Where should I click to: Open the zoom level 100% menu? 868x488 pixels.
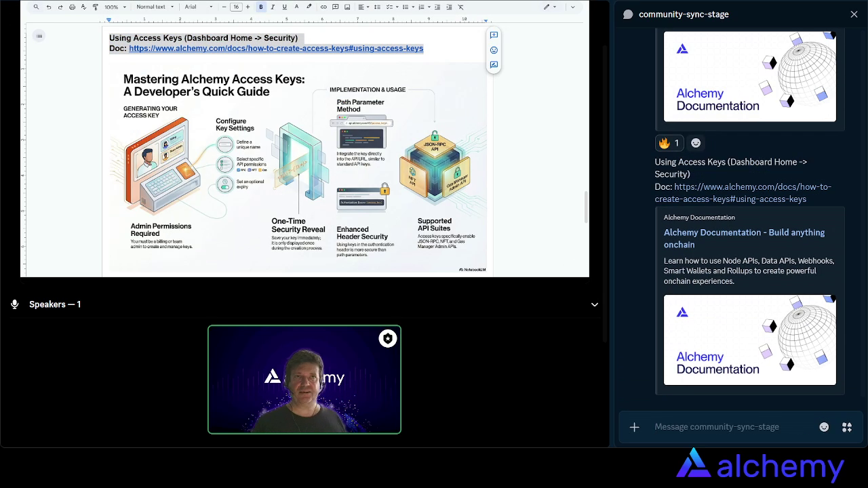tap(115, 7)
